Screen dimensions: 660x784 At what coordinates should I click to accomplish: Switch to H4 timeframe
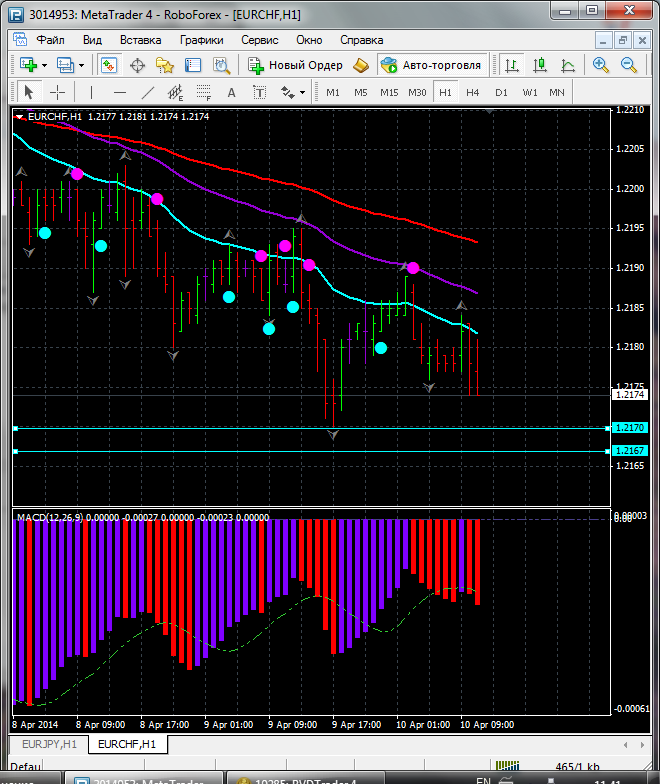click(472, 92)
